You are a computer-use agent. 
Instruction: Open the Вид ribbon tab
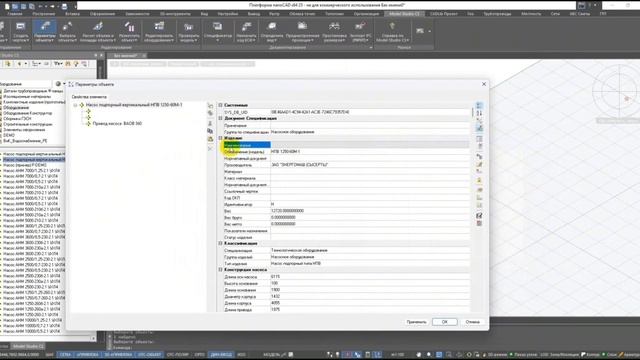(x=204, y=14)
